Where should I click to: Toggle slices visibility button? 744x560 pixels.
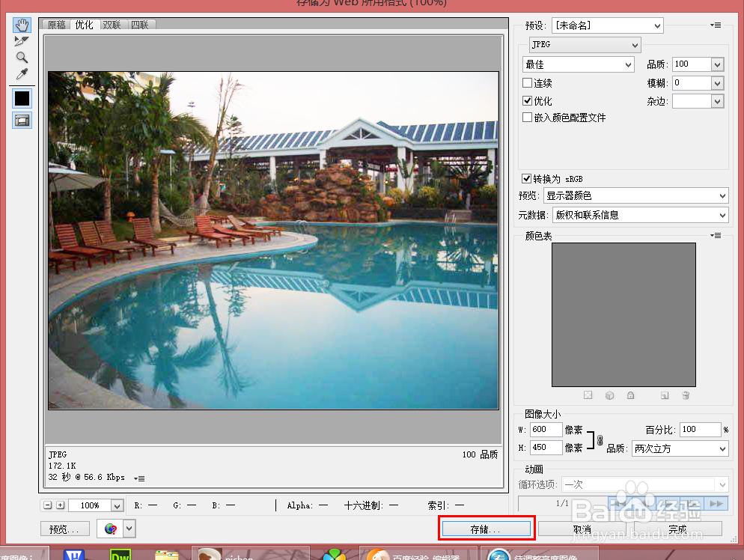[x=22, y=121]
